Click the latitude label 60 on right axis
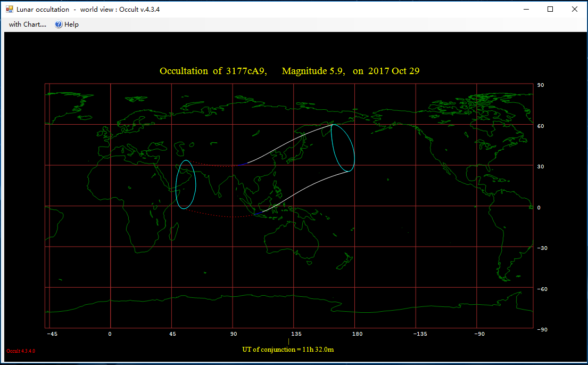Image resolution: width=588 pixels, height=365 pixels. coord(541,126)
